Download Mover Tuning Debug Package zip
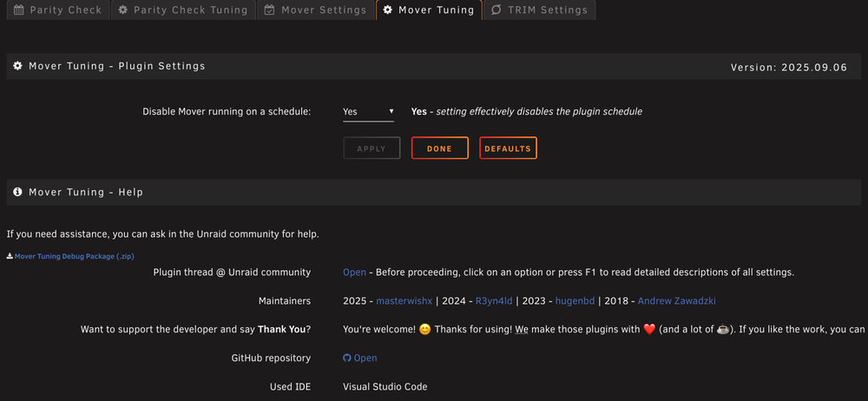The height and width of the screenshot is (401, 868). point(74,256)
